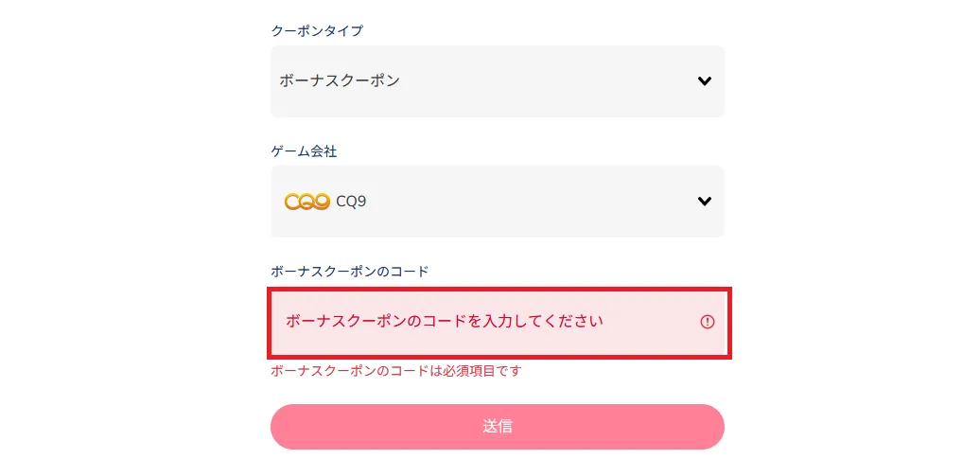The width and height of the screenshot is (980, 459).
Task: Click the CQ9 text in game company selector
Action: [x=351, y=202]
